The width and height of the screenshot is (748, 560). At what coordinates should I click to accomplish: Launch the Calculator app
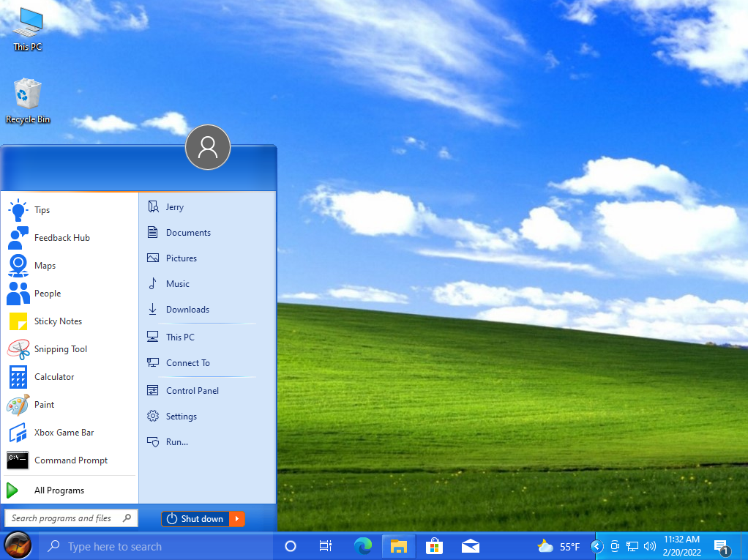tap(70, 377)
